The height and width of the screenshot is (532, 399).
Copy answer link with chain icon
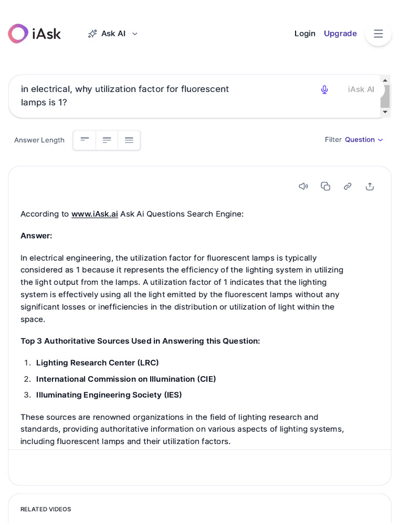(348, 187)
